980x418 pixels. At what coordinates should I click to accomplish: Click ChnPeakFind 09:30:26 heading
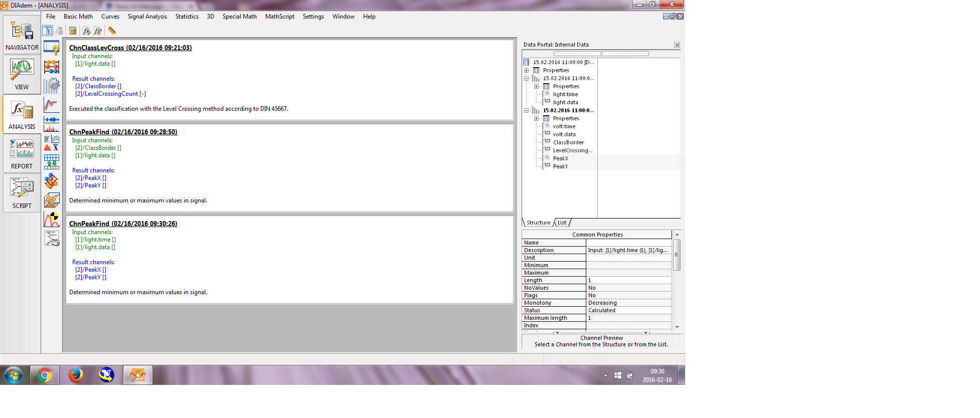(x=123, y=224)
